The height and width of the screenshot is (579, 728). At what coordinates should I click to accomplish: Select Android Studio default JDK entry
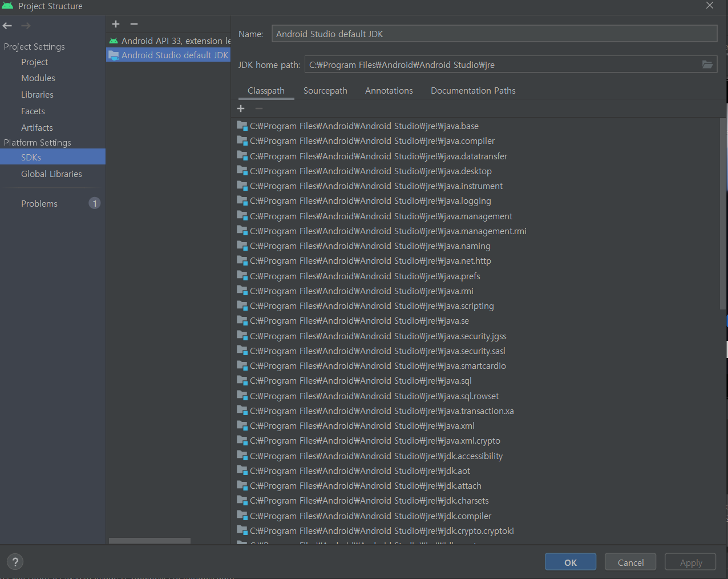[168, 55]
